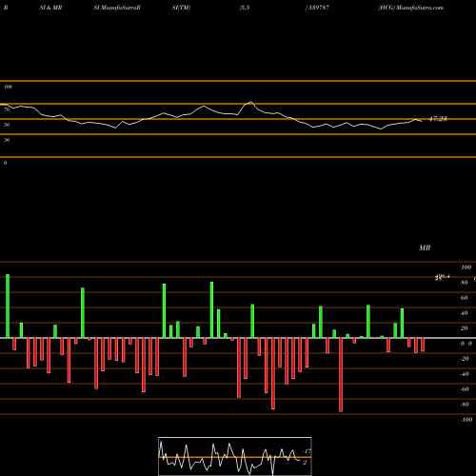
Task: Open the small oscillator preview chart at the bottom
Action: point(235,456)
